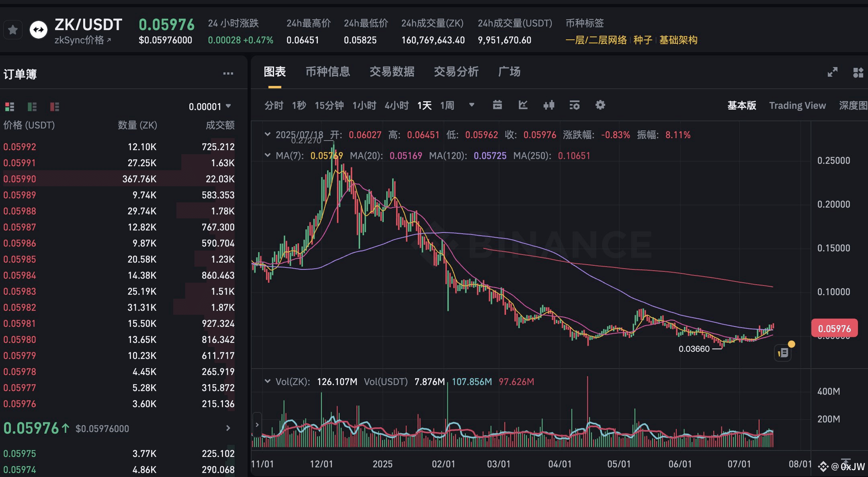The height and width of the screenshot is (477, 868).
Task: Select the 分时 chart interval
Action: tap(274, 106)
